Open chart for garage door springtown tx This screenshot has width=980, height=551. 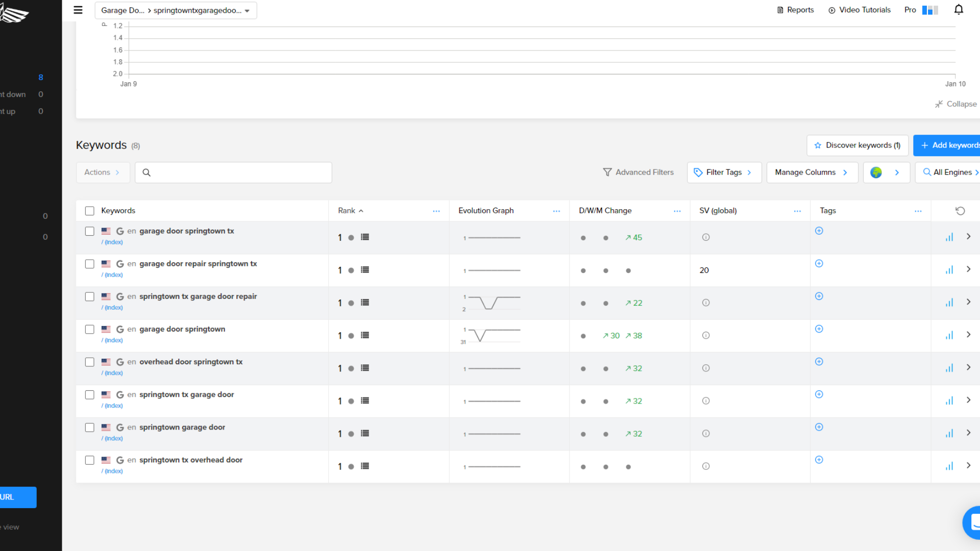(x=949, y=237)
